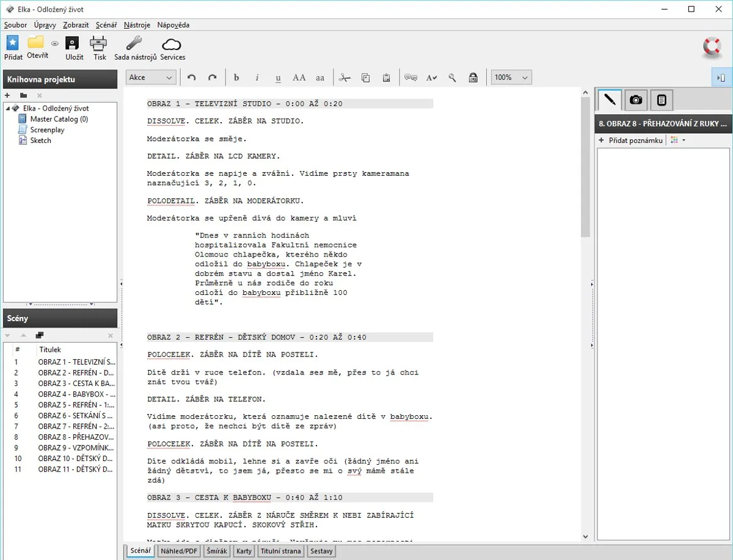Select the camera media tab icon
This screenshot has height=560, width=733.
[x=636, y=100]
